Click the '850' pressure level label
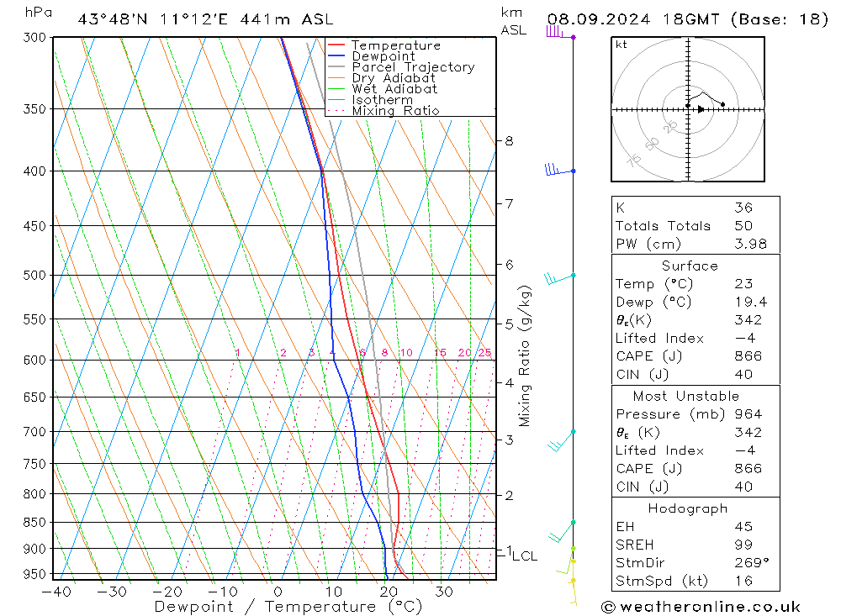 (34, 522)
